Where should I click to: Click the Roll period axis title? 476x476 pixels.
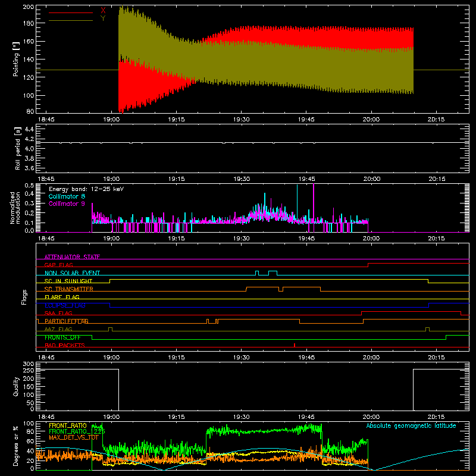pyautogui.click(x=18, y=148)
